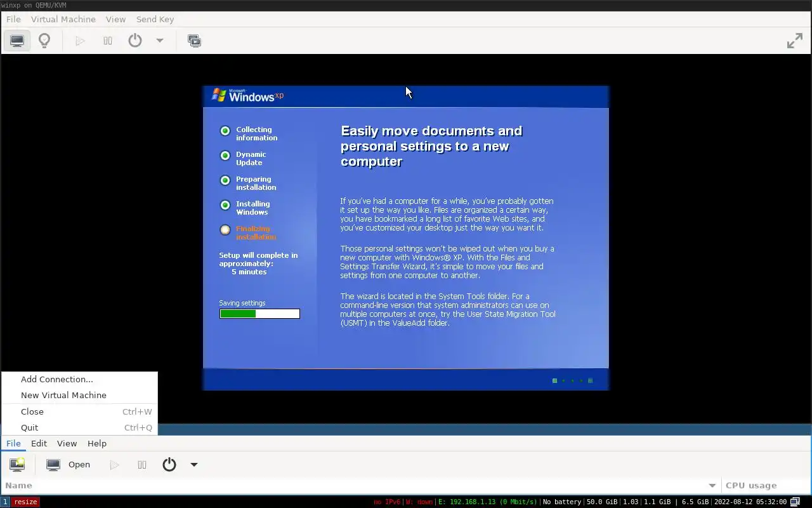
Task: Click the Preparing installation step indicator
Action: pyautogui.click(x=225, y=180)
